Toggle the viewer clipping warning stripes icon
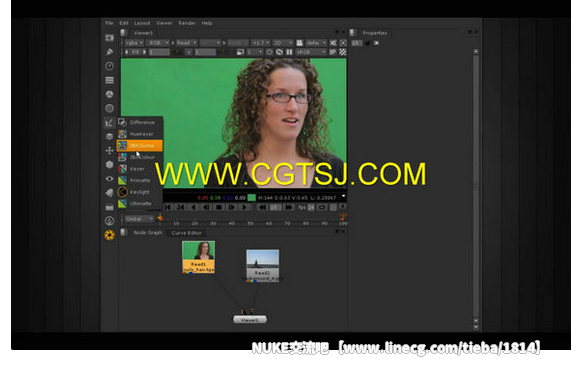 point(343,52)
